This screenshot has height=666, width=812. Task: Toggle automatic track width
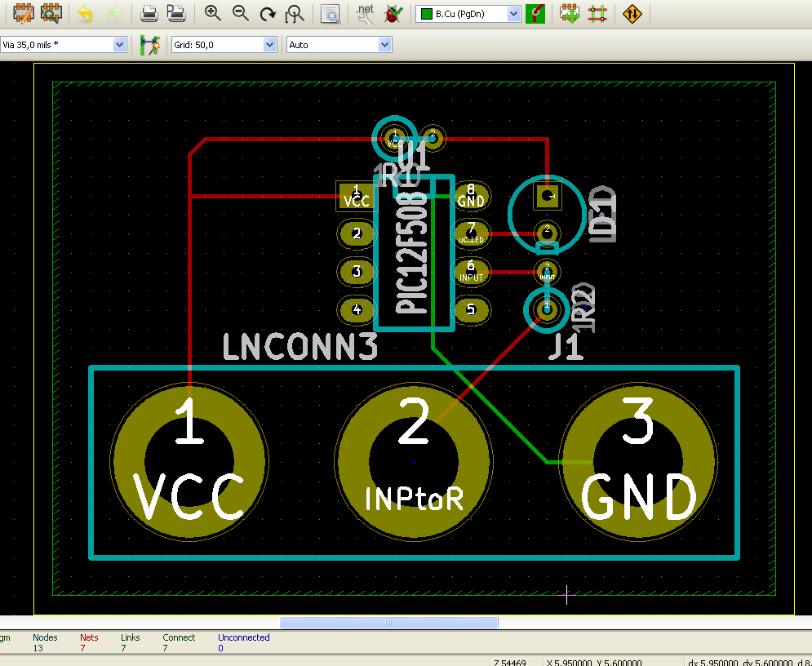pos(149,45)
